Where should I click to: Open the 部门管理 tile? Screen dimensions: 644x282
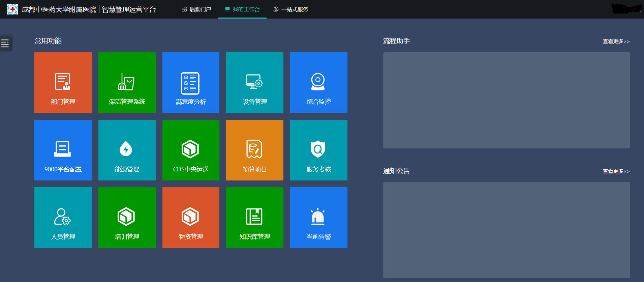tap(63, 83)
